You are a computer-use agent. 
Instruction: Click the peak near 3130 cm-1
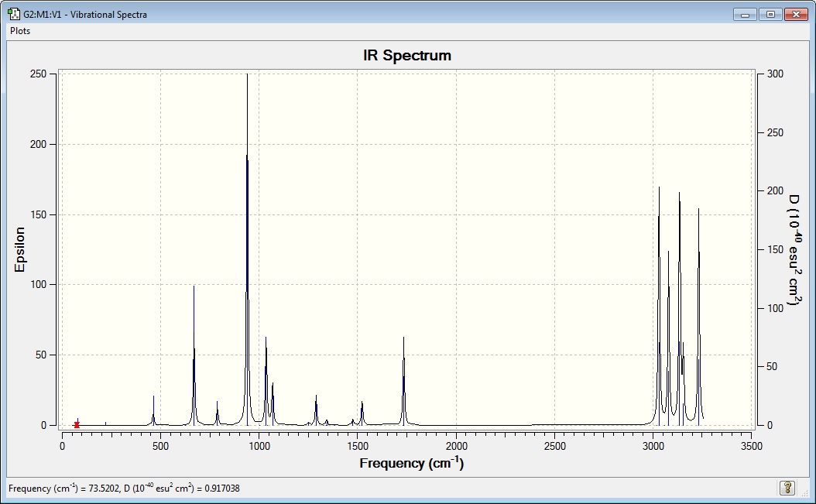click(679, 309)
